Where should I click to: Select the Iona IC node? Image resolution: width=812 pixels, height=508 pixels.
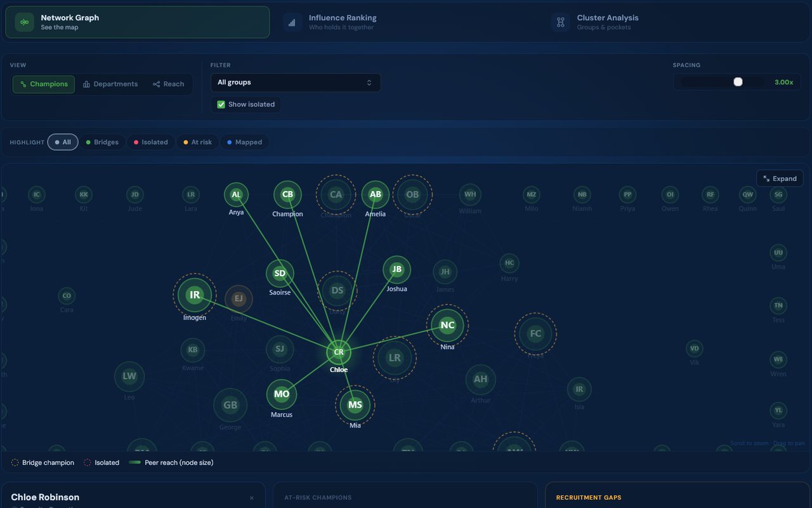pos(37,194)
